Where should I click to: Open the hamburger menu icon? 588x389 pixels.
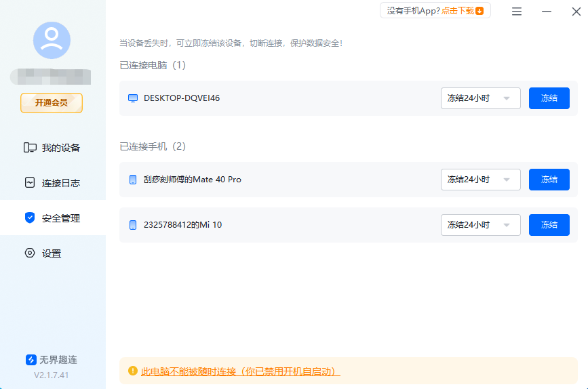coord(517,12)
